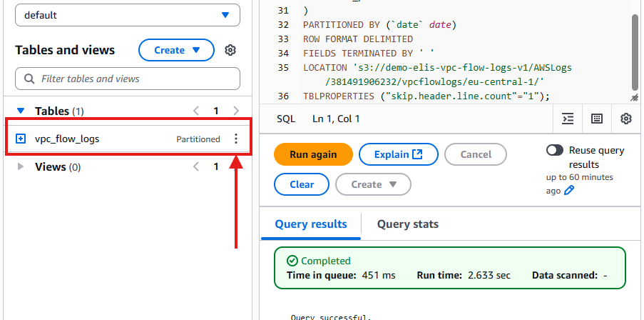Go to previous page of Views list
The height and width of the screenshot is (320, 644).
[x=197, y=167]
